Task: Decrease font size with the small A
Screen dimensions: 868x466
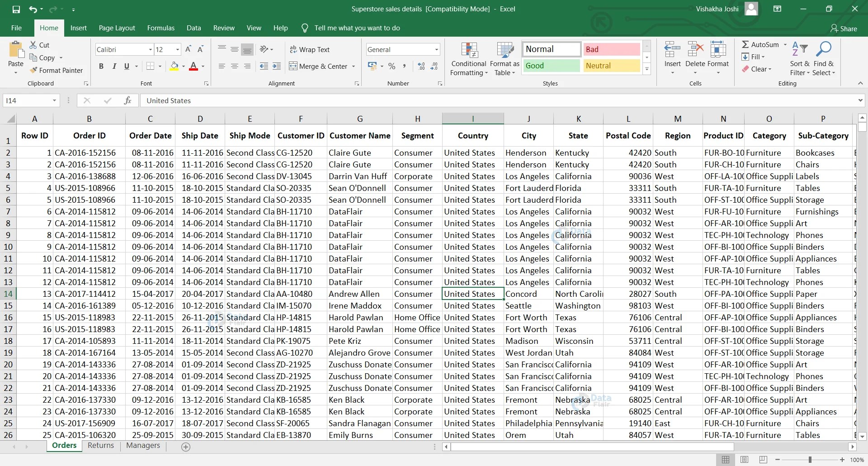Action: click(201, 49)
